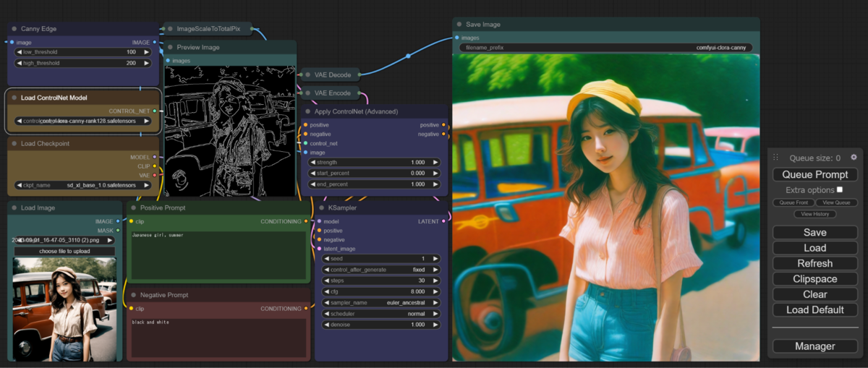Toggle collapse on the Load Checkpoint node

tap(14, 144)
